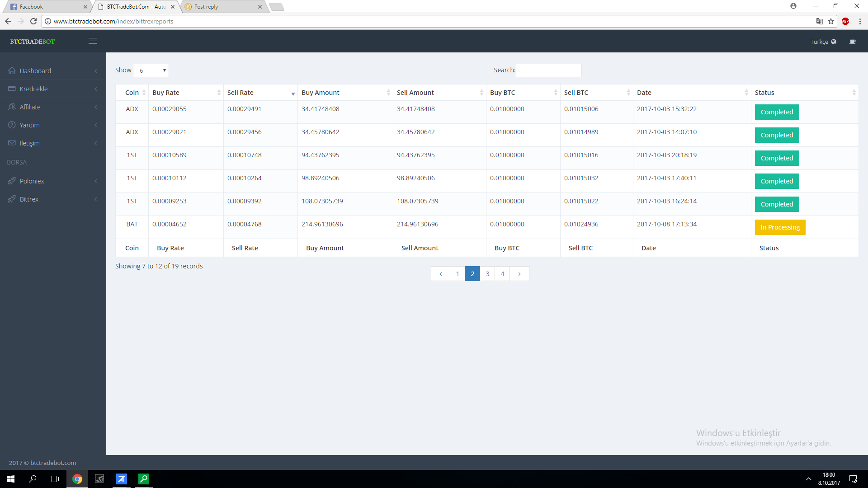Sort table by Sell BTC header
This screenshot has height=488, width=868.
(x=597, y=93)
